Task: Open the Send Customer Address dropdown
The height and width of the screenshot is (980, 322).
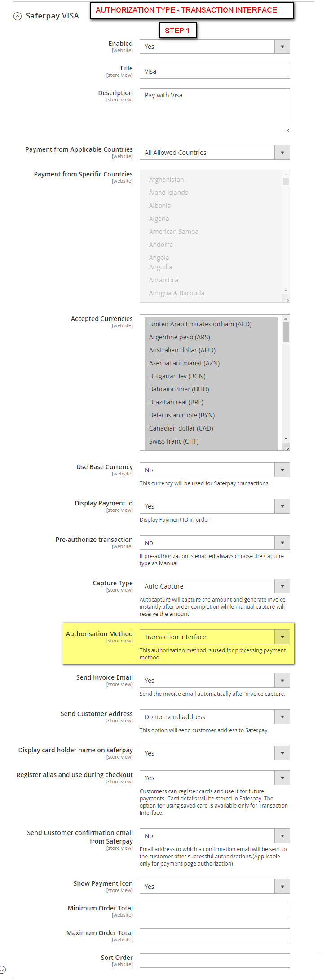Action: [x=214, y=717]
